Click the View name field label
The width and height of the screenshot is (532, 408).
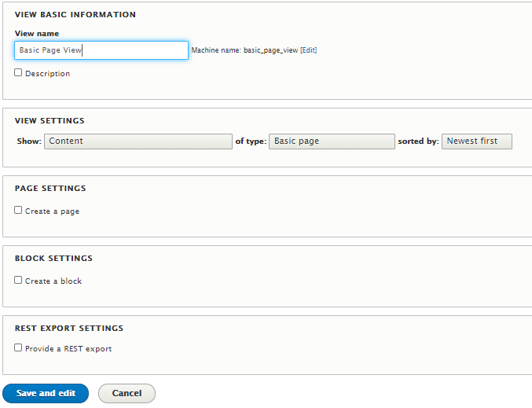click(37, 34)
